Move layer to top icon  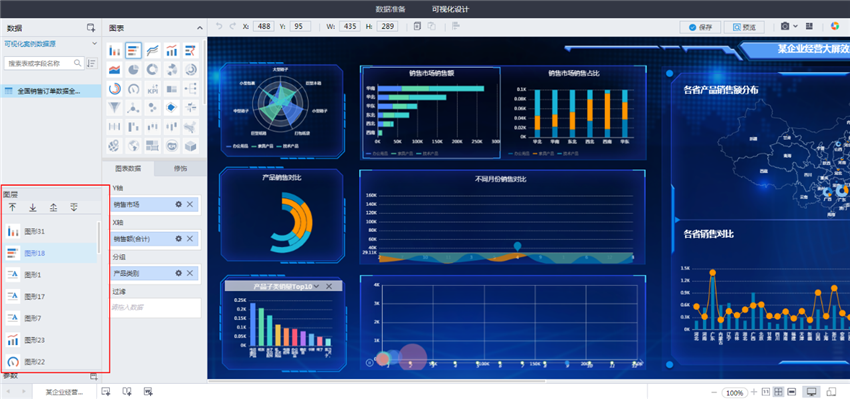(12, 207)
